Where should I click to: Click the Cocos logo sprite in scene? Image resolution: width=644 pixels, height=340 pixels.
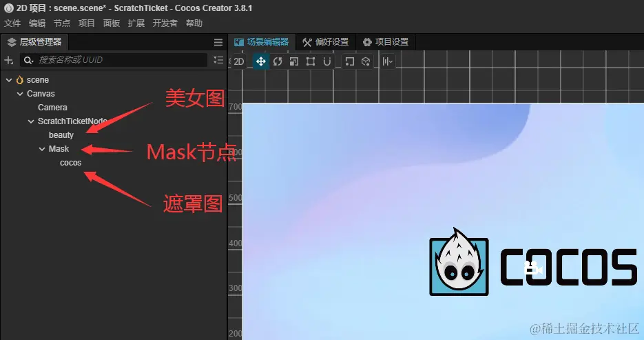533,262
